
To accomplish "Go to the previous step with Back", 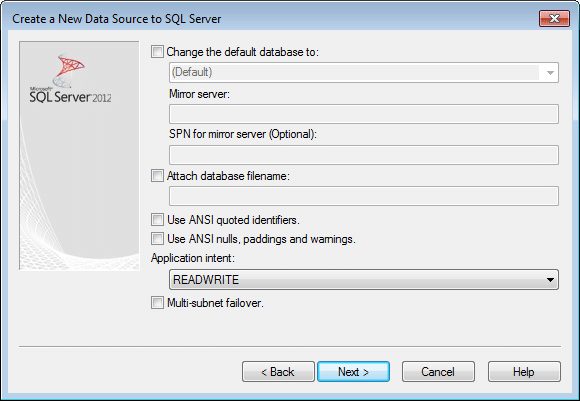I will pos(278,371).
